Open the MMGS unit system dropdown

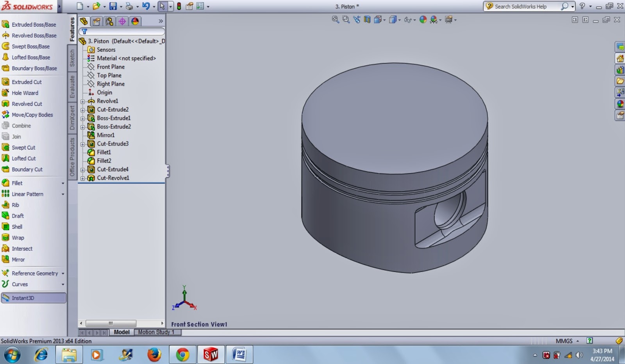point(568,341)
